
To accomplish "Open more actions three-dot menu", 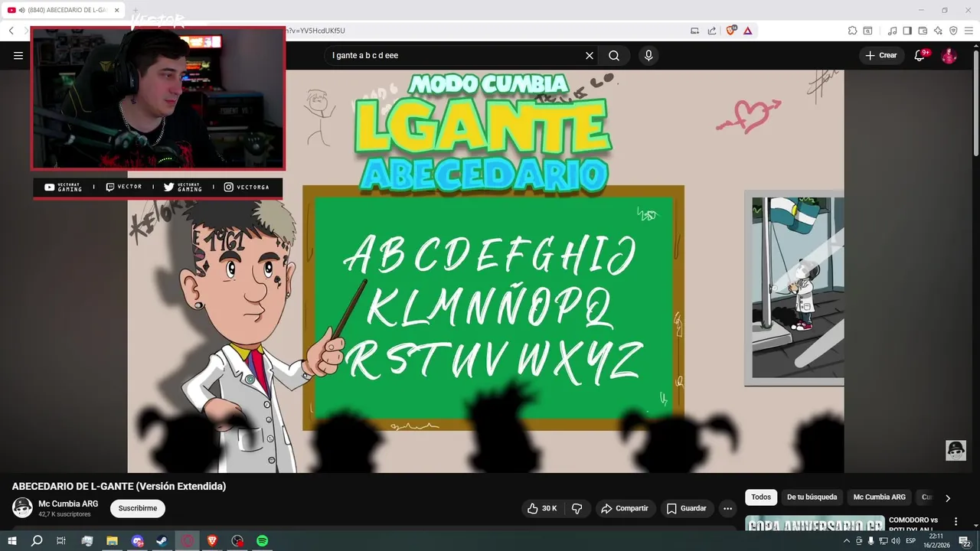I will (728, 508).
